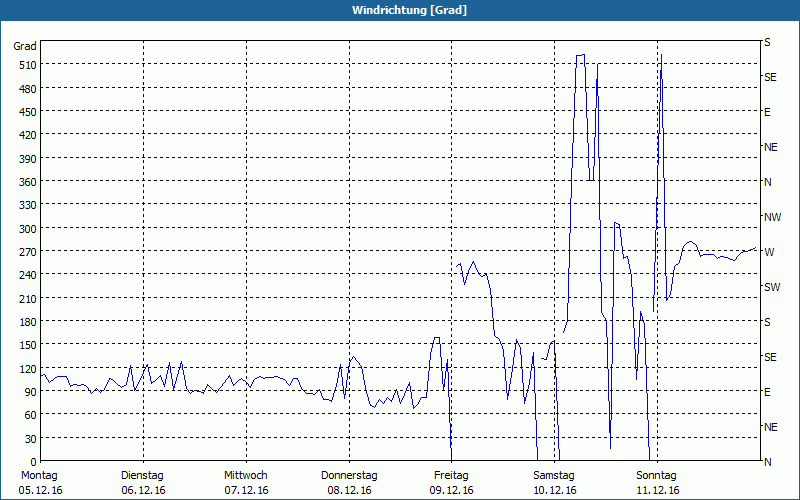This screenshot has height=500, width=800.
Task: Select the 360 value on left axis
Action: [28, 182]
